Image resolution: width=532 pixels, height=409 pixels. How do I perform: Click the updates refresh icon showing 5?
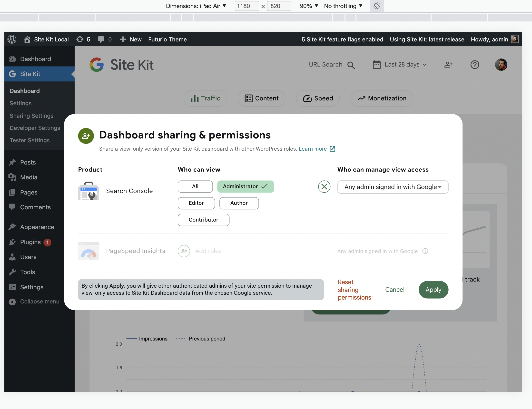click(x=80, y=39)
